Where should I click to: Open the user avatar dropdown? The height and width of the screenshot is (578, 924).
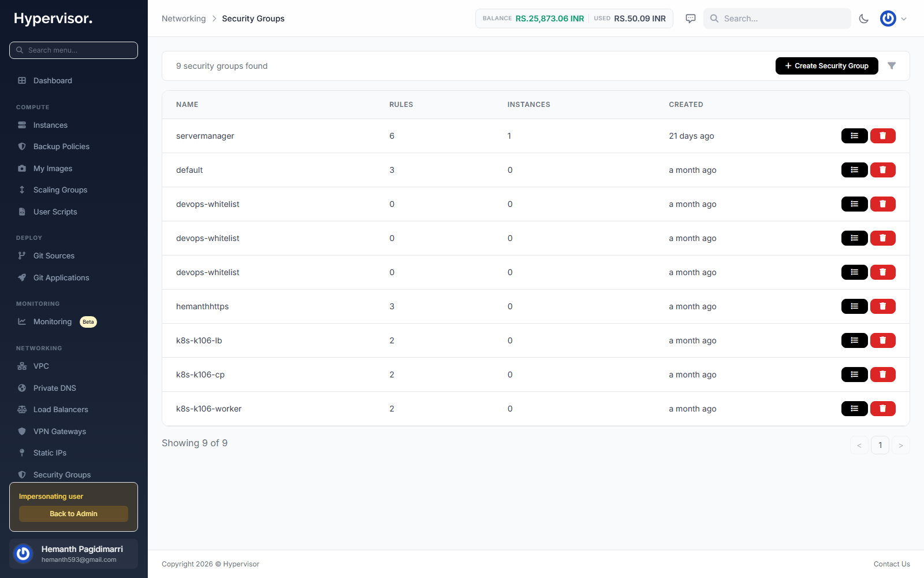893,18
